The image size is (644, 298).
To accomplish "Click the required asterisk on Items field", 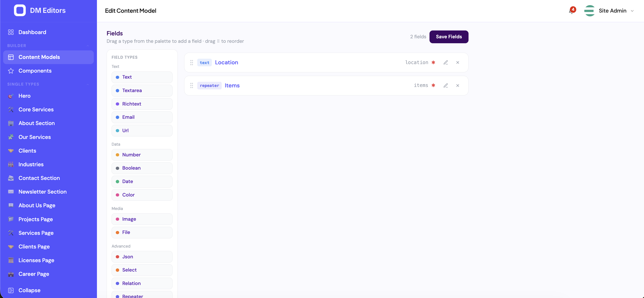I will click(x=433, y=85).
